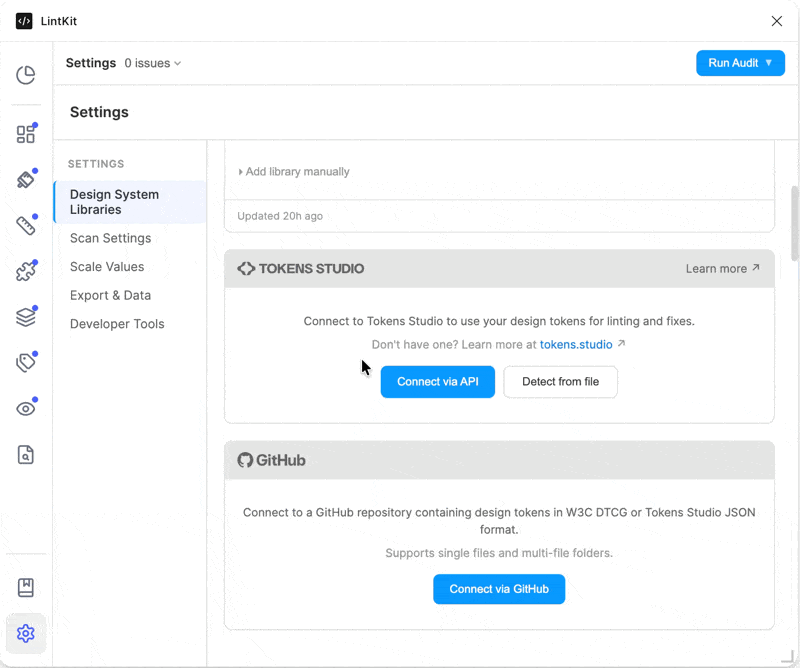Open the styles paintbrush panel
800x668 pixels.
[26, 179]
